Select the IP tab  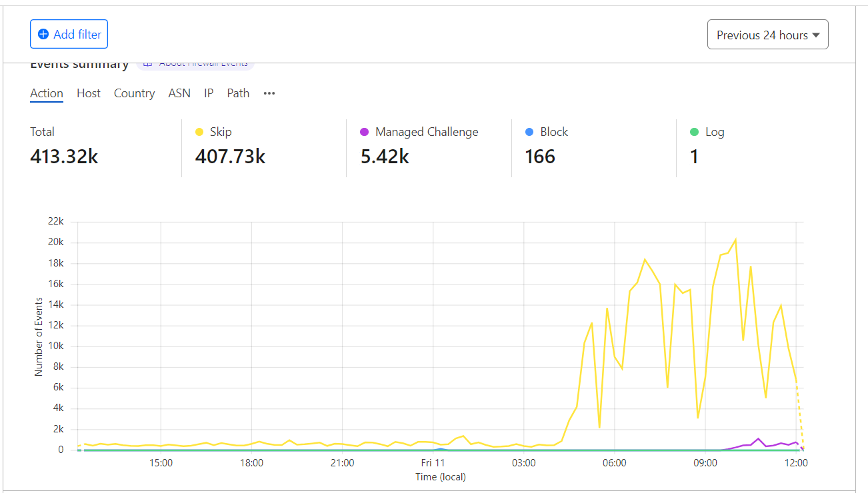tap(209, 93)
